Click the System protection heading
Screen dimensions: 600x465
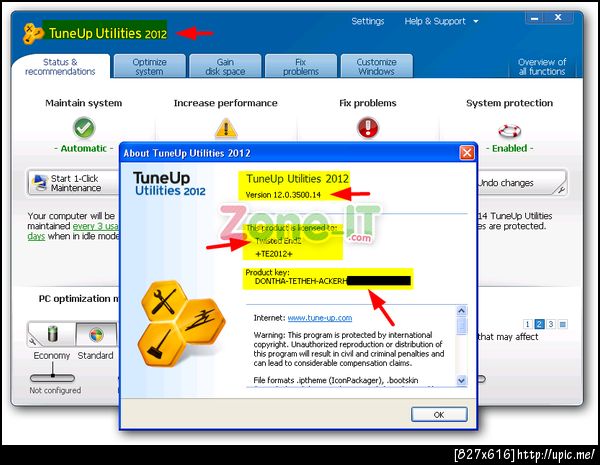[x=509, y=103]
